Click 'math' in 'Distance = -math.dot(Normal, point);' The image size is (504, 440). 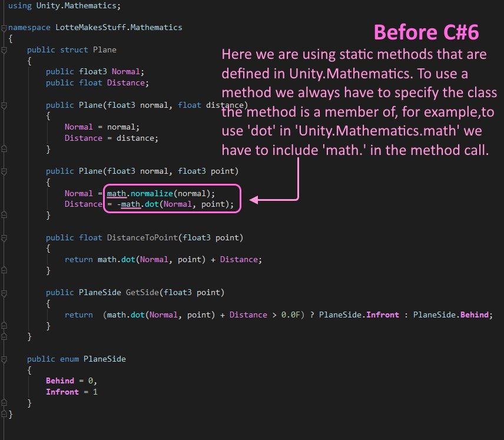click(131, 204)
